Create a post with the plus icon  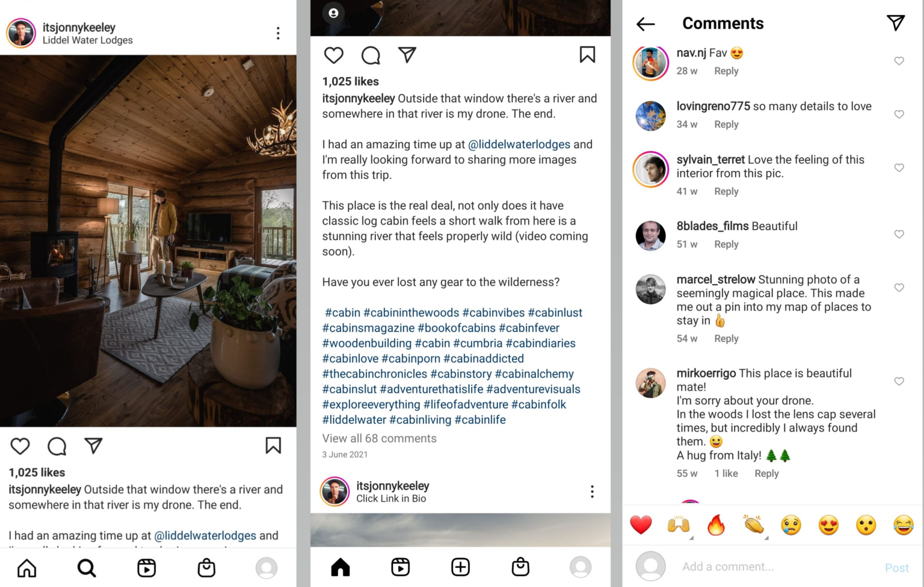point(460,567)
